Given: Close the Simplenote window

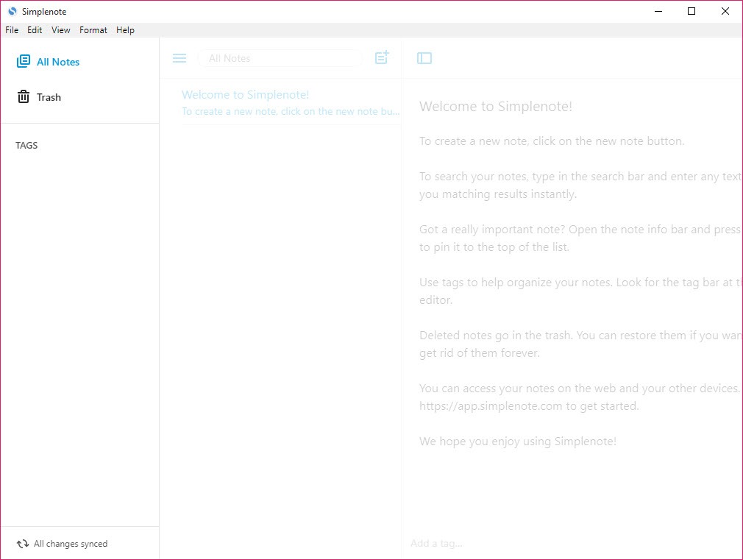Looking at the screenshot, I should [725, 11].
